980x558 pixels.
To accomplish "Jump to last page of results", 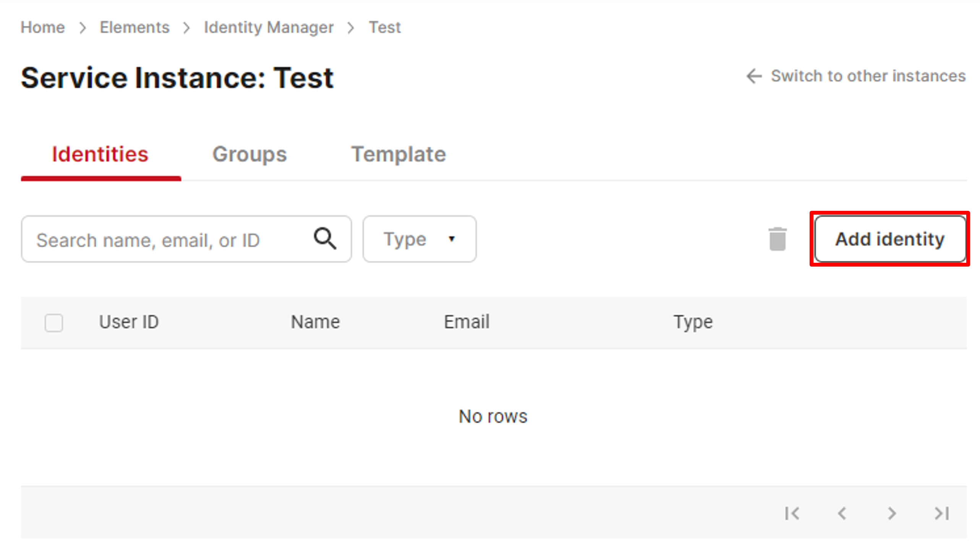I will point(941,513).
